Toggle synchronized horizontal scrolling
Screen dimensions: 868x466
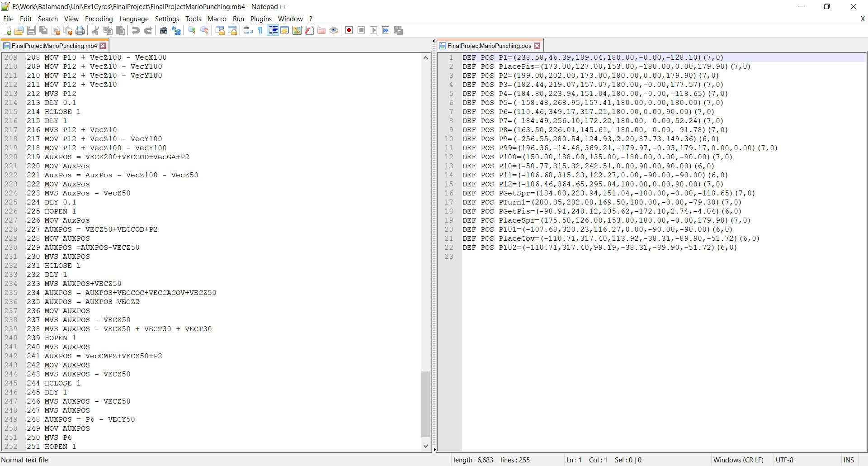232,30
